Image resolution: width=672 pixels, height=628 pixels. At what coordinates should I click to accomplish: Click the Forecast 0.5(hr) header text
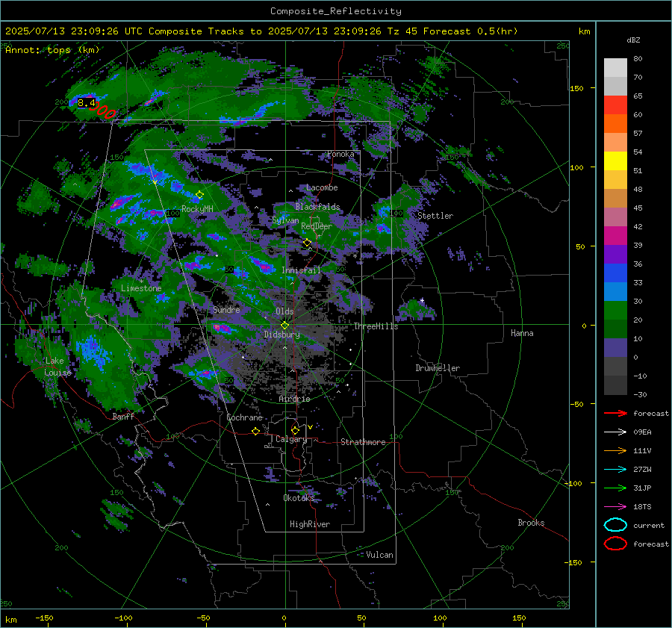[470, 31]
